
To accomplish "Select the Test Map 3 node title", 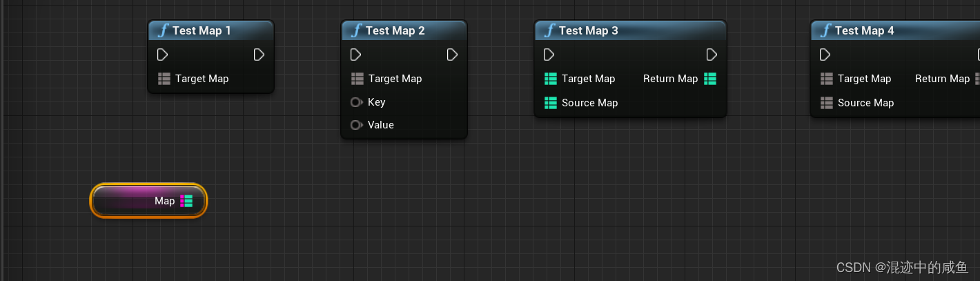I will click(x=588, y=30).
